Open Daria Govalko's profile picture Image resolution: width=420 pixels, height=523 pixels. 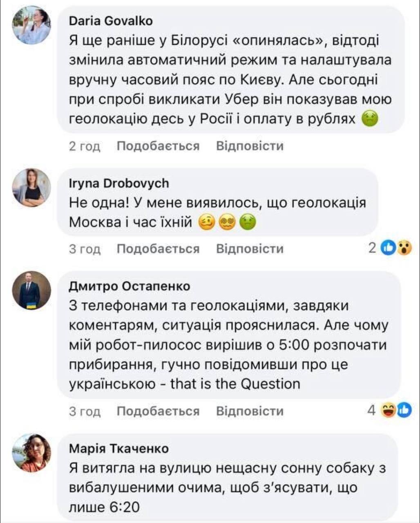coord(31,25)
